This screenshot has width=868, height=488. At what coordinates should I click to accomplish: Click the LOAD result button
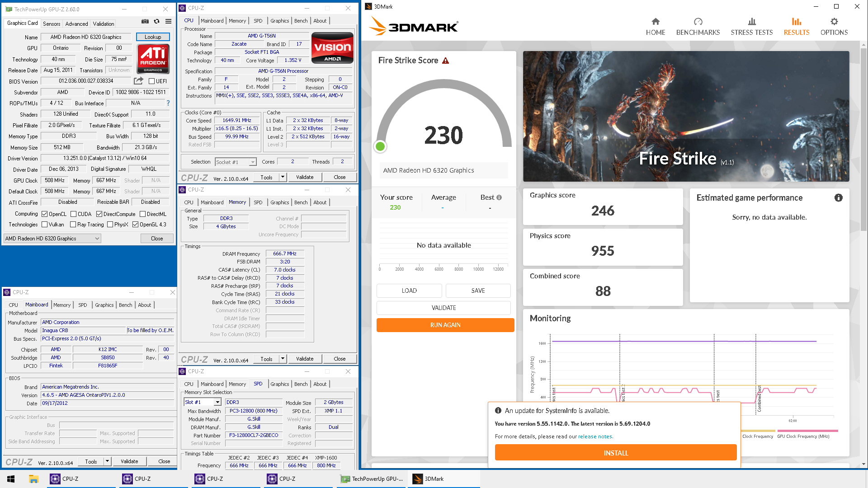coord(409,291)
